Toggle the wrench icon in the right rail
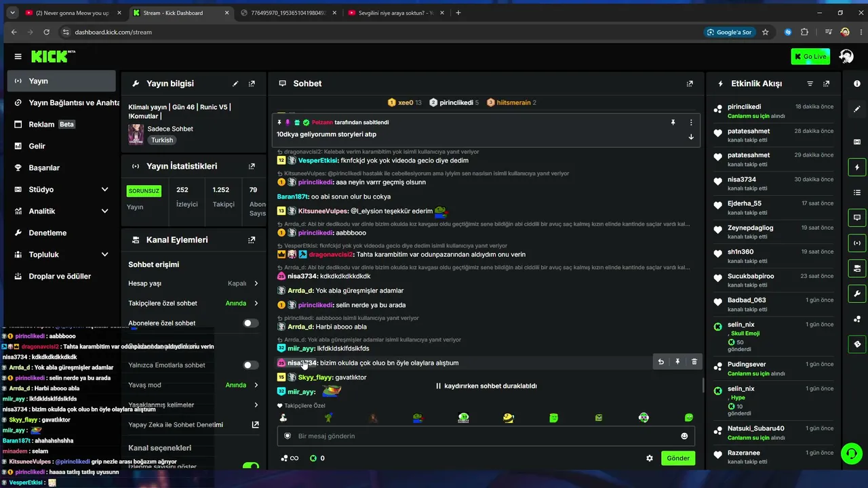Viewport: 868px width, 488px height. click(x=857, y=293)
